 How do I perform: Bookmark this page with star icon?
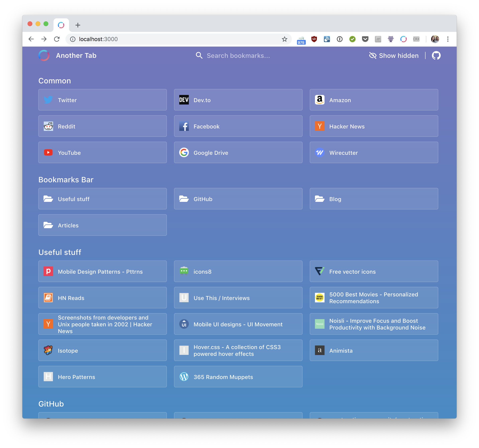285,39
